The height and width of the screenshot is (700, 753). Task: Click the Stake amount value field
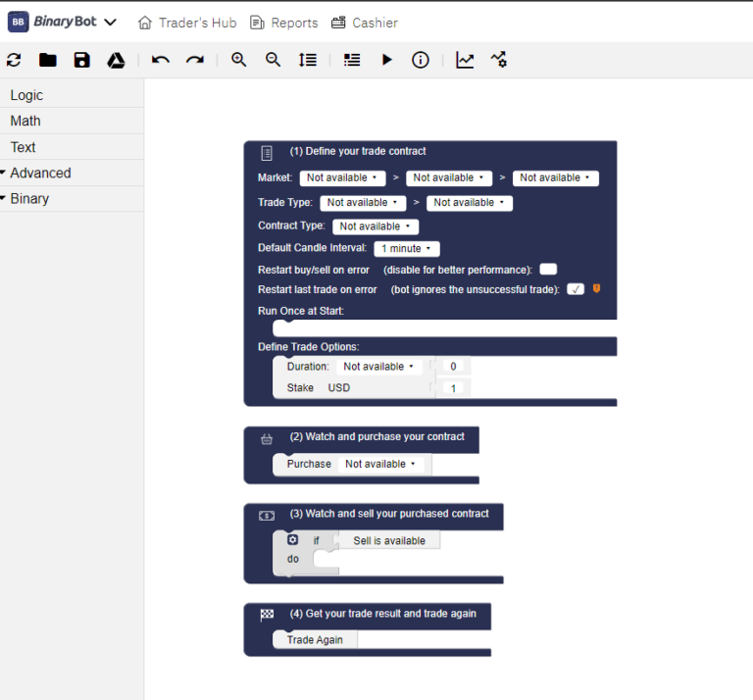click(x=454, y=388)
